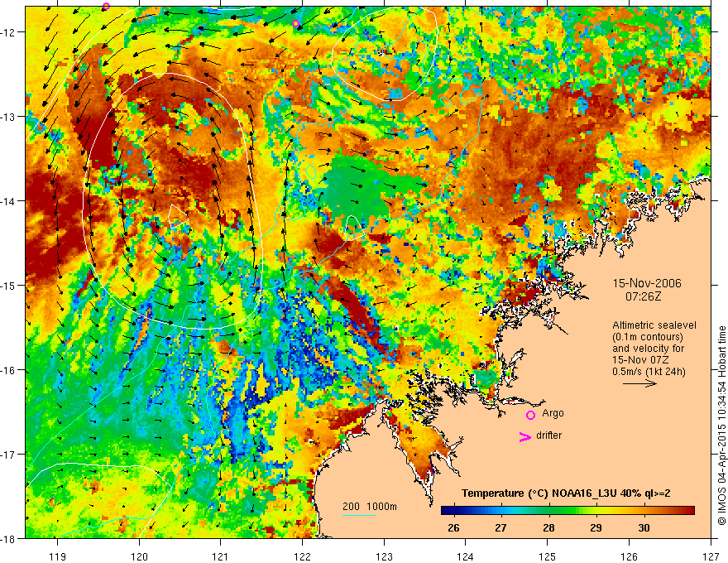Screen dimensions: 728x563
Task: Click the Argo float marker near 119.6 longitude
Action: tap(107, 6)
